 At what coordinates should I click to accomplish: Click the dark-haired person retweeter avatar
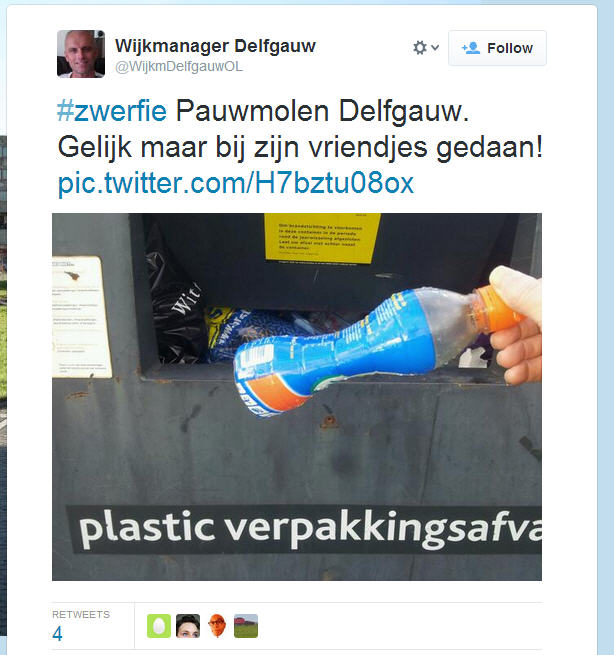(x=188, y=626)
